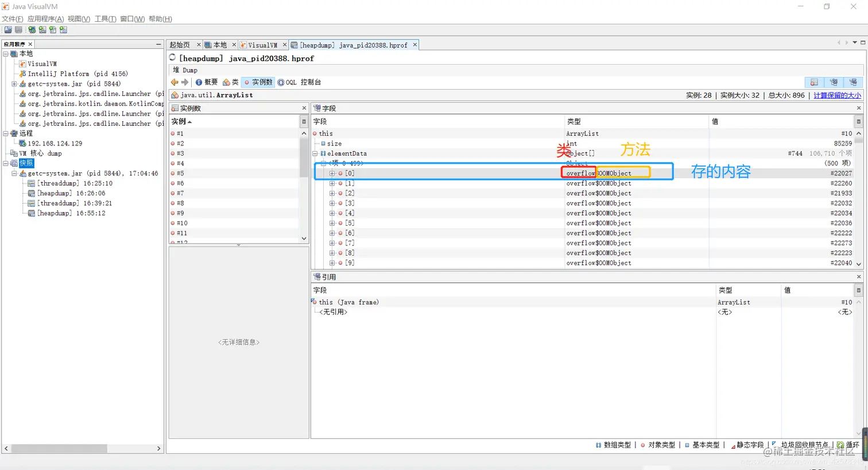Toggle the 实例数 instances view button
This screenshot has height=470, width=868.
258,82
